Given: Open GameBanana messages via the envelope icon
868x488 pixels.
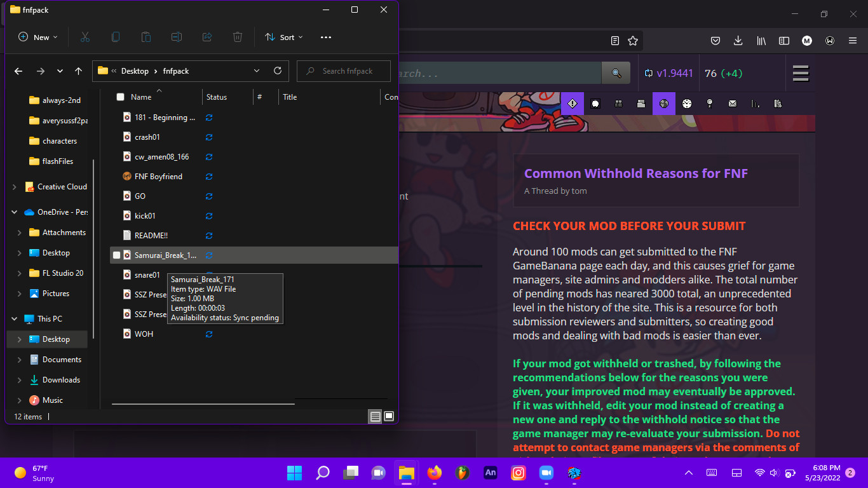Looking at the screenshot, I should 732,103.
